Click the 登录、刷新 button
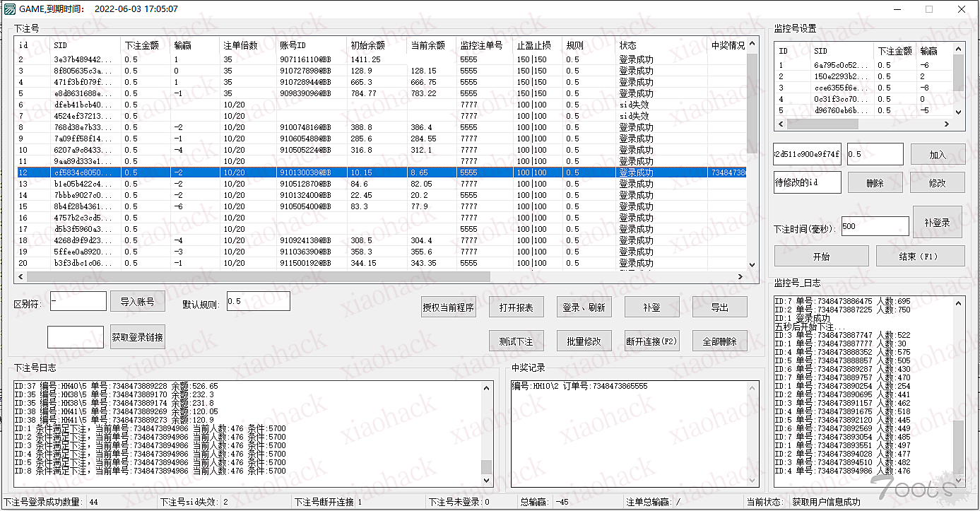 tap(584, 307)
